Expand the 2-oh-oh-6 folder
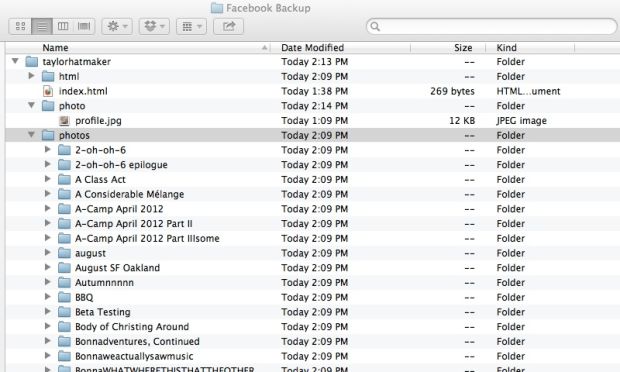 48,149
